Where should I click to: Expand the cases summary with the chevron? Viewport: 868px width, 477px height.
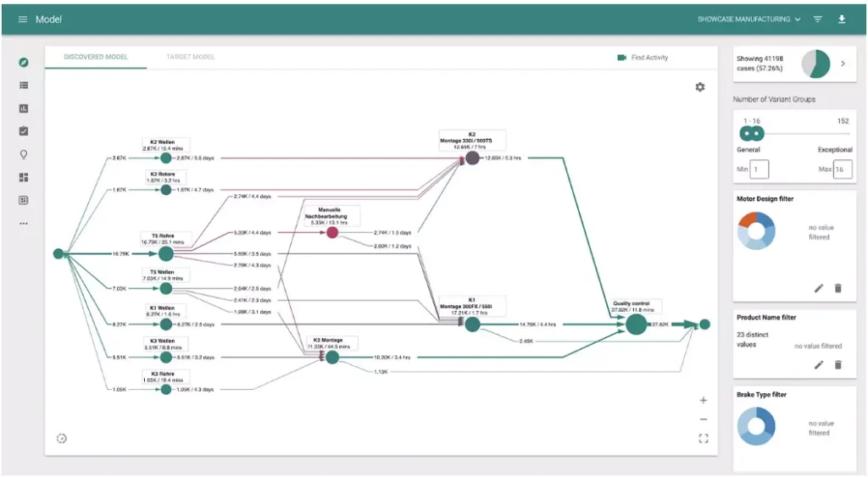tap(843, 64)
